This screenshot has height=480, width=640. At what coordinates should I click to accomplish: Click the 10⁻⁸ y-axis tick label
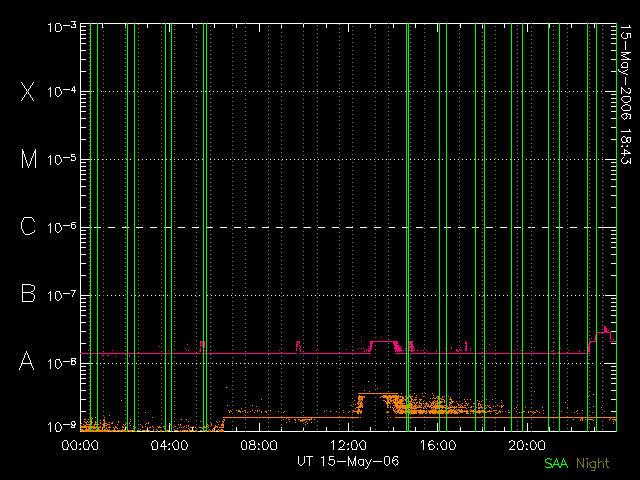click(62, 363)
